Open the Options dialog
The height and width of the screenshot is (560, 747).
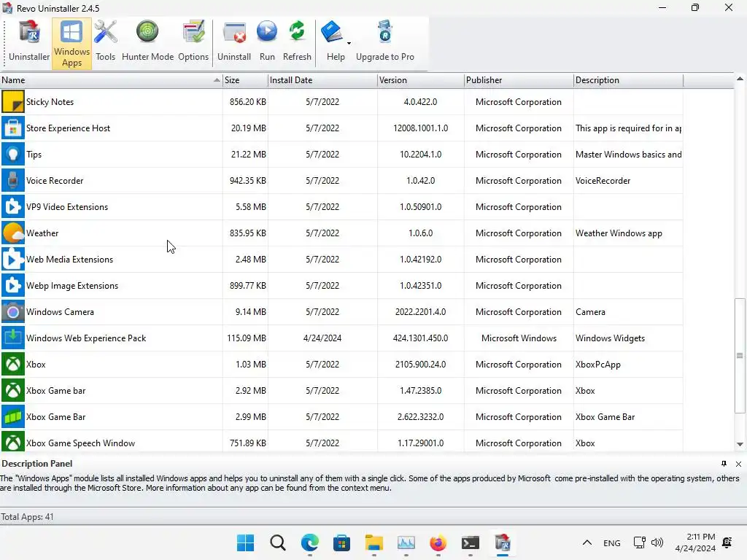click(x=193, y=43)
